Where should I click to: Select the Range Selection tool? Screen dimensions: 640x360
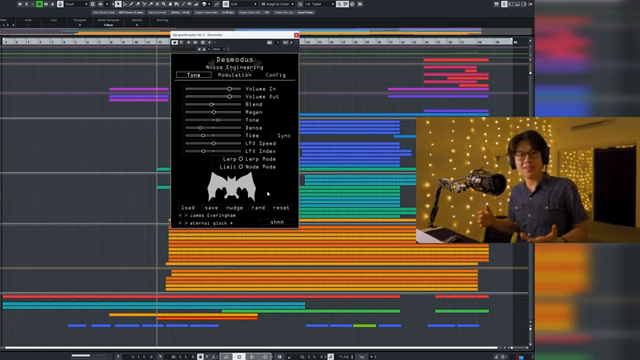click(x=124, y=4)
